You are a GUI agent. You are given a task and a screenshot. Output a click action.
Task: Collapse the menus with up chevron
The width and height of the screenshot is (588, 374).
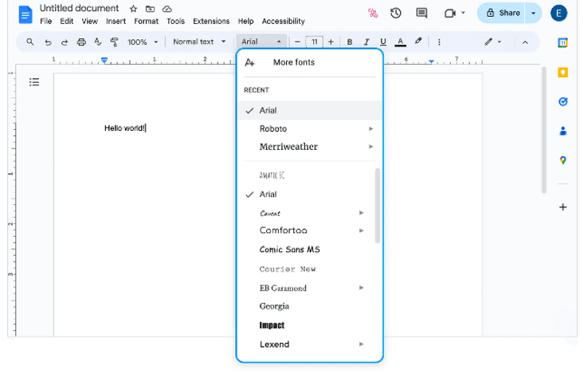coord(525,42)
